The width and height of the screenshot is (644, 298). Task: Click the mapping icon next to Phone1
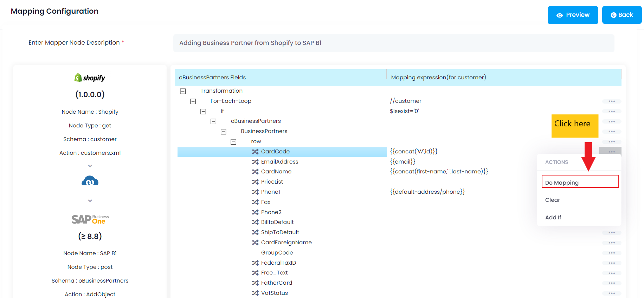pos(255,192)
